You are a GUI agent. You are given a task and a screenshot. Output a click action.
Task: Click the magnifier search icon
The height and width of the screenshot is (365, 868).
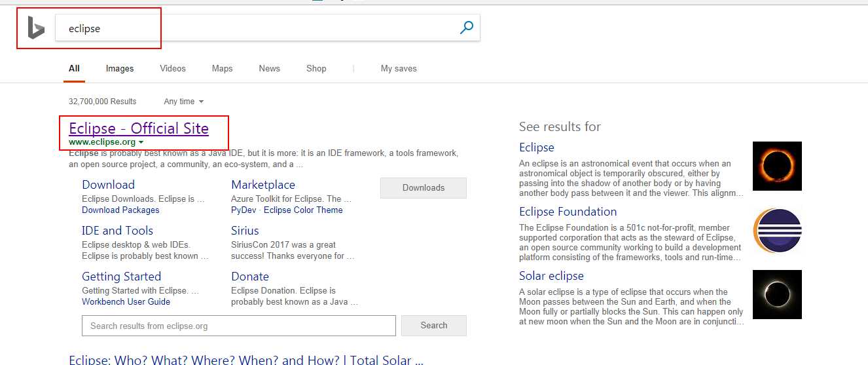coord(467,28)
